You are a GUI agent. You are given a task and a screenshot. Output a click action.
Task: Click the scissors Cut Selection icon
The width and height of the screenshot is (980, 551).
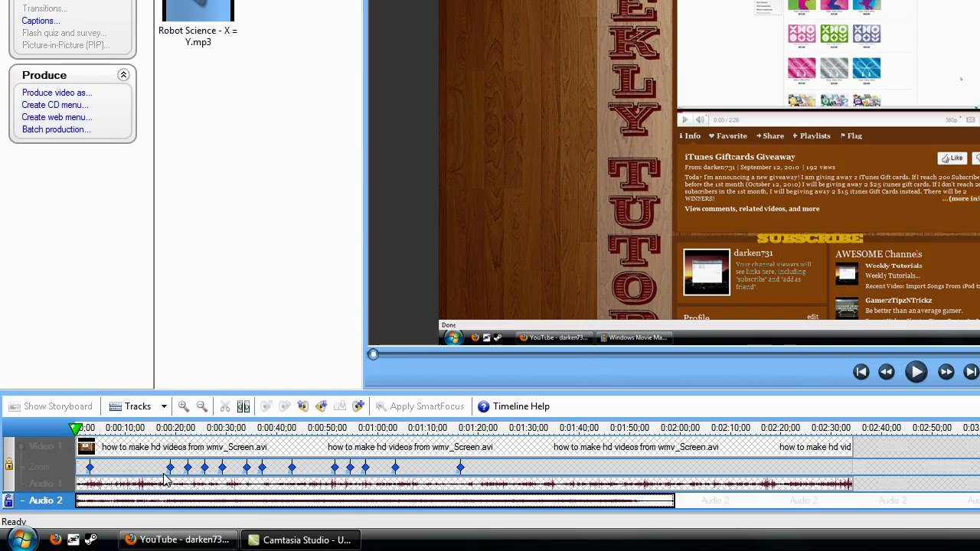(225, 406)
